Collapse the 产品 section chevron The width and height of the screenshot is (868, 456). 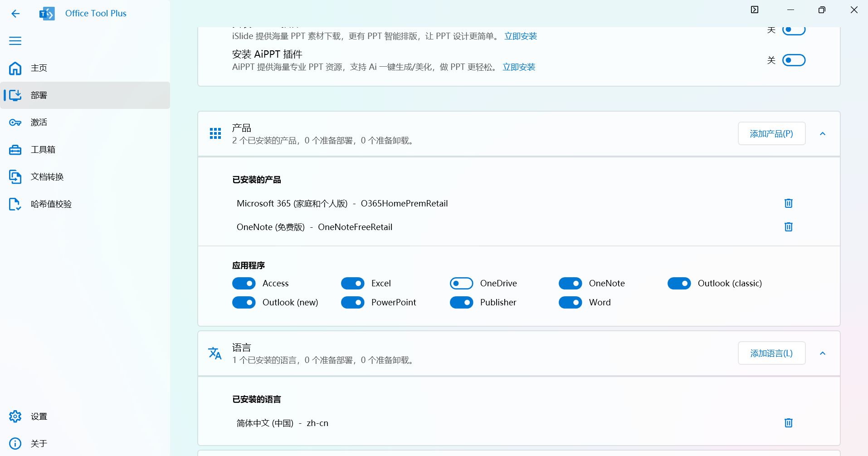823,134
